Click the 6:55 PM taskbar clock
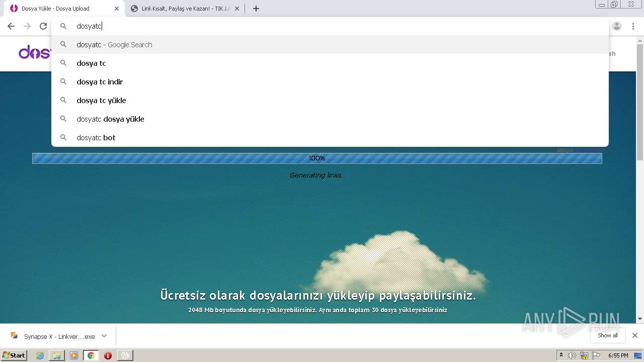The height and width of the screenshot is (362, 644). [618, 355]
